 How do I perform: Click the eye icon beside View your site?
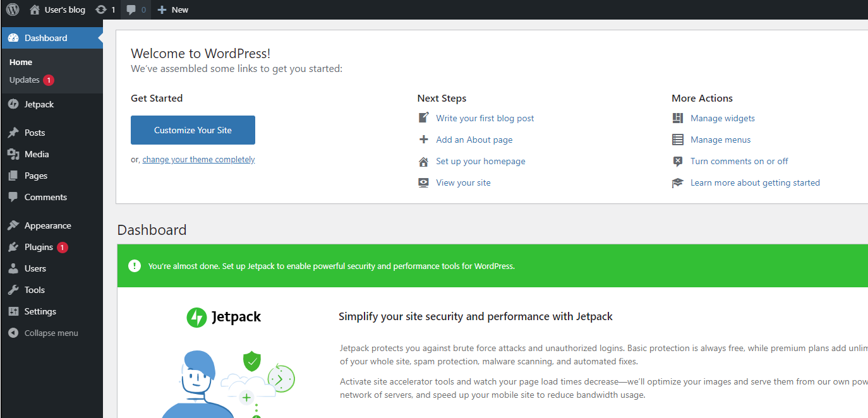pyautogui.click(x=424, y=182)
